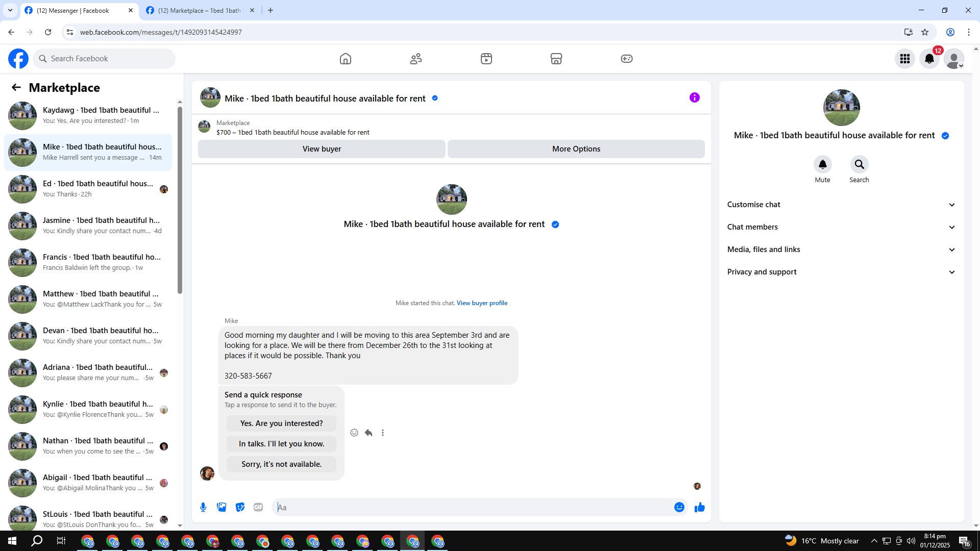Reply to the quick response message
Viewport: 980px width, 551px height.
(369, 433)
